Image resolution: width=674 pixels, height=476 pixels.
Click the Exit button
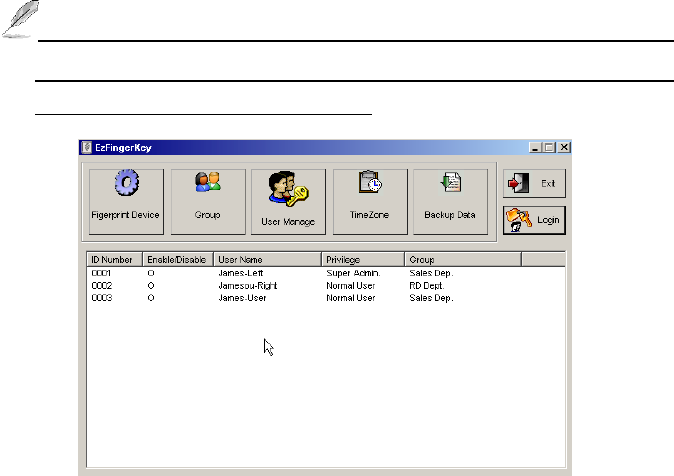click(x=534, y=184)
